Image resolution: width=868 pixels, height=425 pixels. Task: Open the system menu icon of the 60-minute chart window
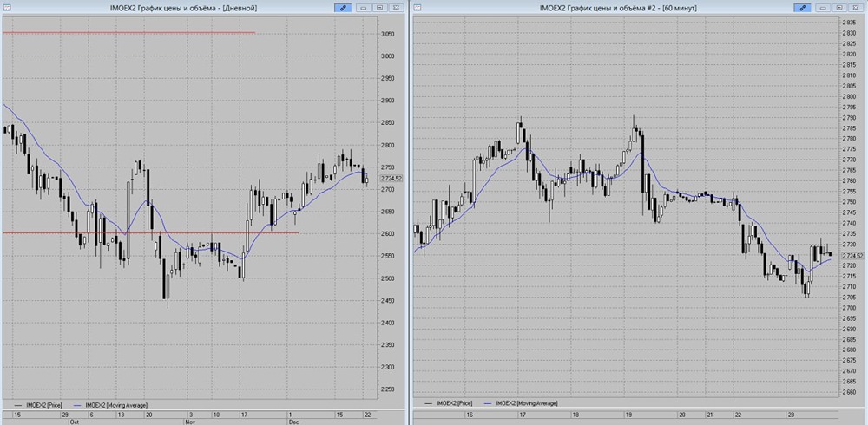coord(417,7)
